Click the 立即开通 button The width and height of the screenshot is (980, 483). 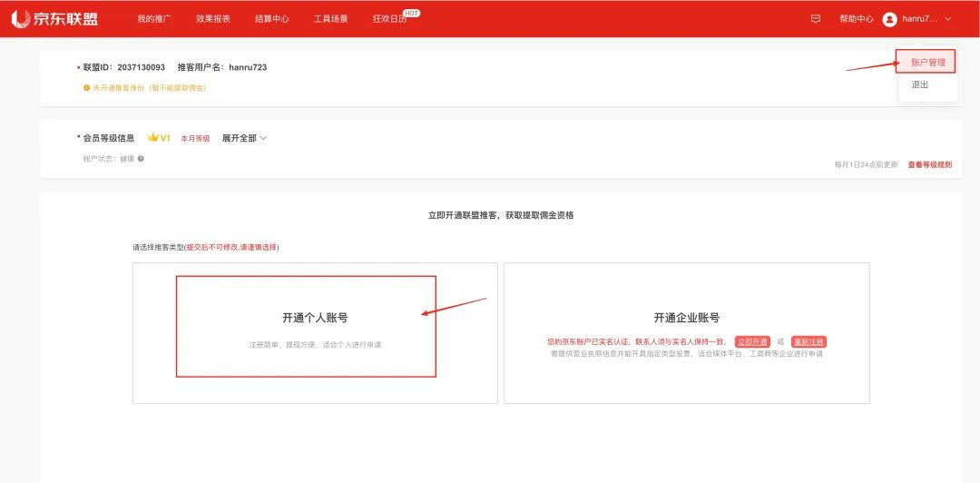point(752,342)
